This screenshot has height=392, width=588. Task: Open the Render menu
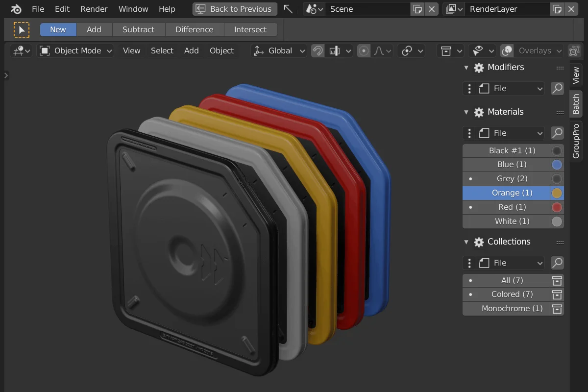point(94,9)
